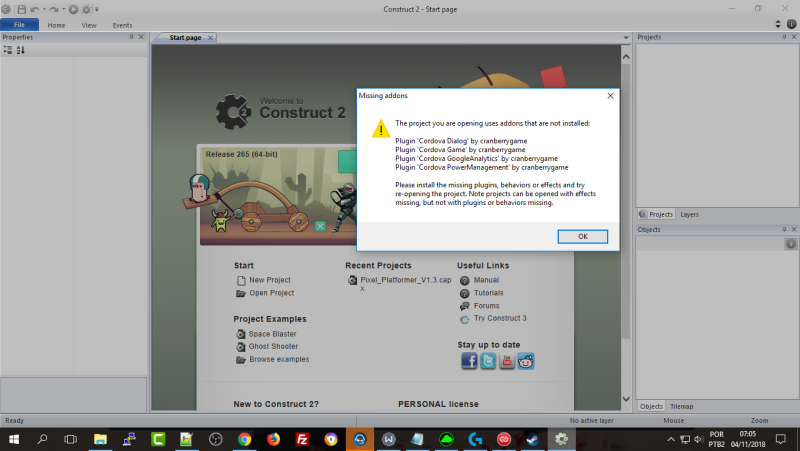Screen dimensions: 800x451
Task: Click the green X icon in start page banner
Action: pos(320,226)
